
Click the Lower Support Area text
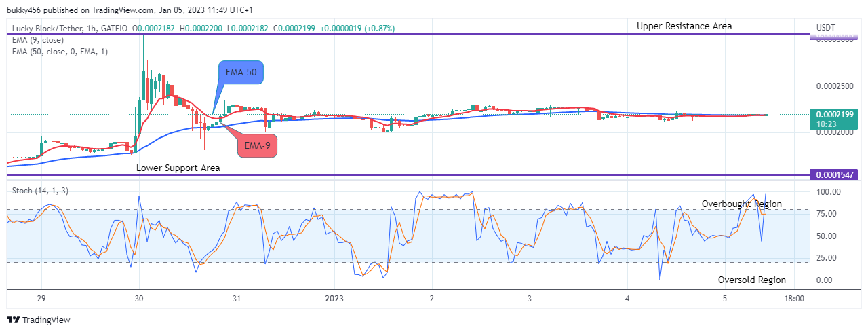coord(178,168)
